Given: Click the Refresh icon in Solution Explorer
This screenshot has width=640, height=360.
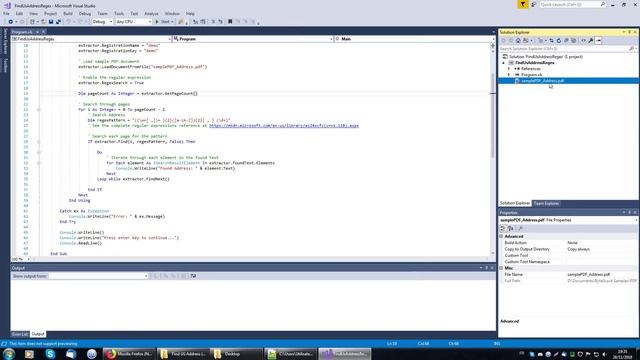Looking at the screenshot, I should 559,40.
